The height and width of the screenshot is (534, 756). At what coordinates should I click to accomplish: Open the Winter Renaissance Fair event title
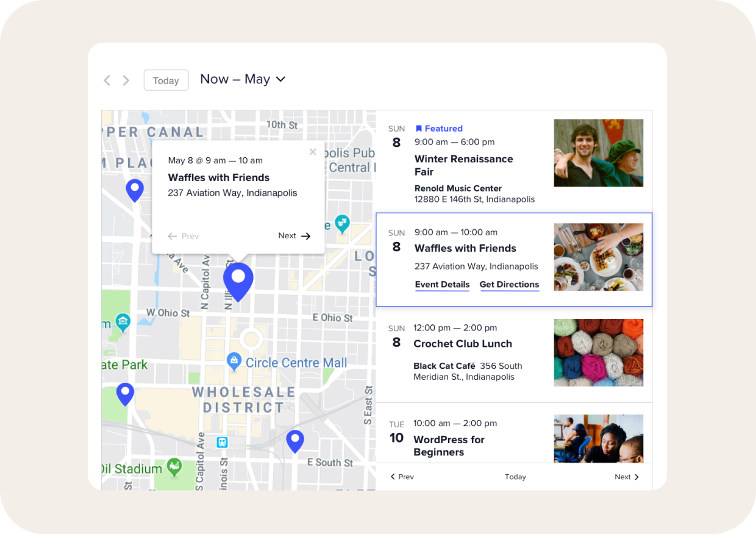463,165
